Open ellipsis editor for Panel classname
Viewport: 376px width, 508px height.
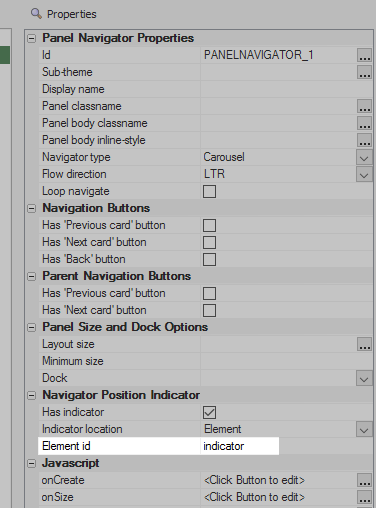click(364, 106)
